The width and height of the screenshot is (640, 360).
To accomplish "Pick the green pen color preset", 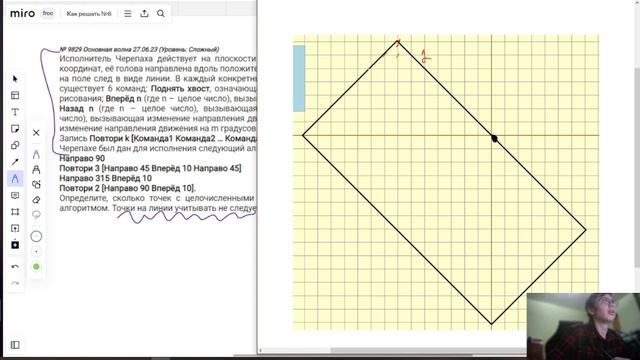I will 36,267.
